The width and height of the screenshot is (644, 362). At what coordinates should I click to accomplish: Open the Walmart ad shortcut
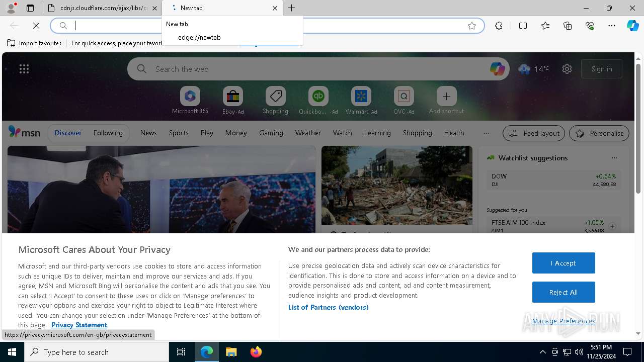click(x=361, y=101)
